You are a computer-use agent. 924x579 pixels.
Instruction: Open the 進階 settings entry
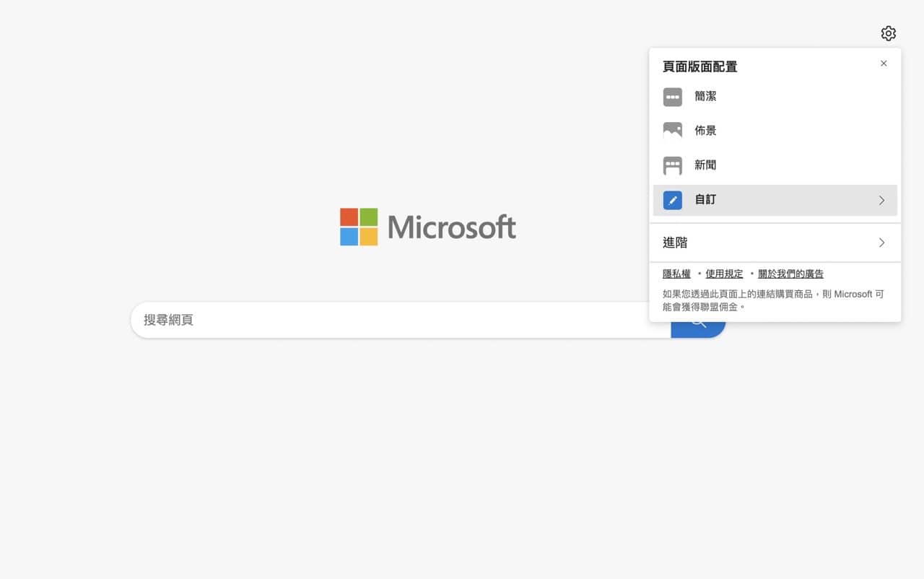[x=775, y=243]
